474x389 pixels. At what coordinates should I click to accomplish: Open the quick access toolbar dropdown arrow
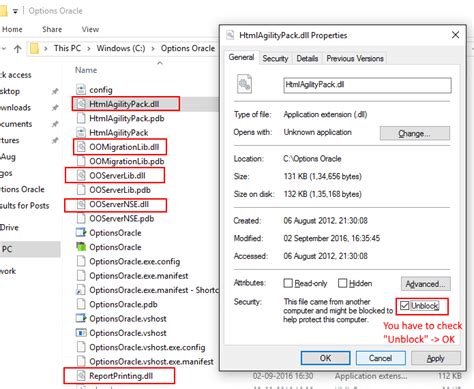[15, 11]
